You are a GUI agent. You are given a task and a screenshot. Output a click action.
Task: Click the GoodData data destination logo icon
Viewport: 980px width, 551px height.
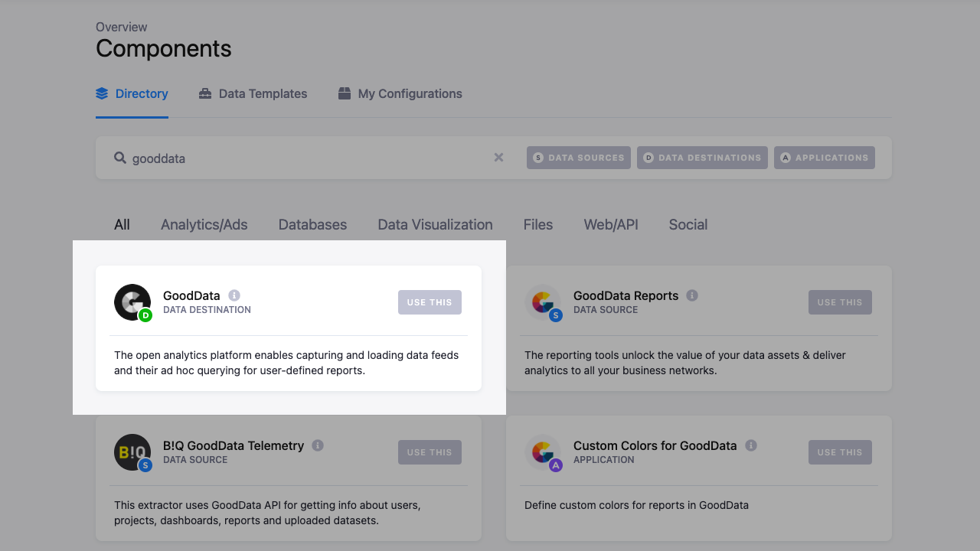132,302
